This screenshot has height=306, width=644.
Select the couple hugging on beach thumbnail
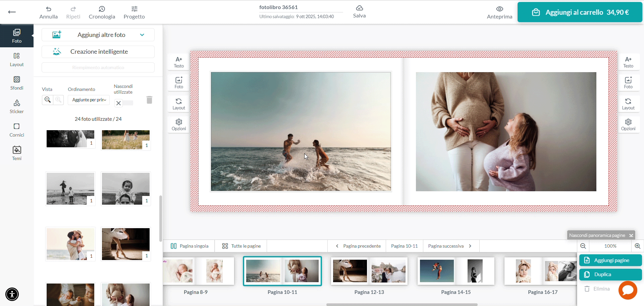(x=70, y=244)
